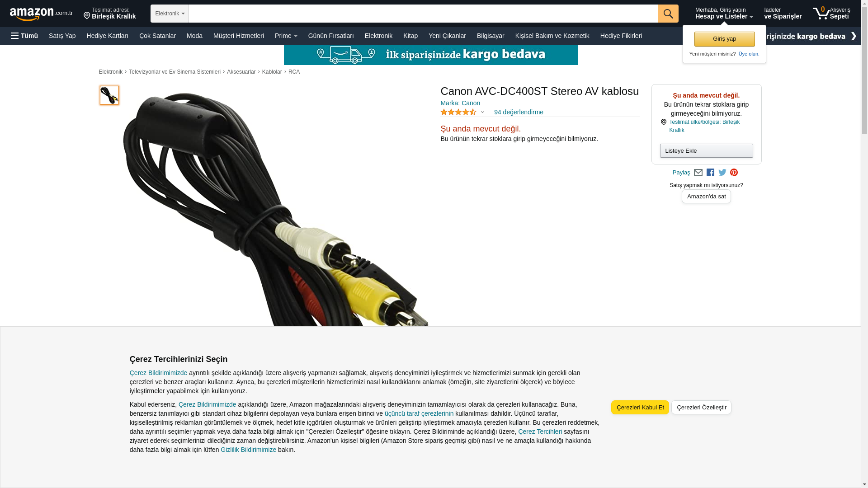
Task: Share product via email icon
Action: tap(698, 173)
